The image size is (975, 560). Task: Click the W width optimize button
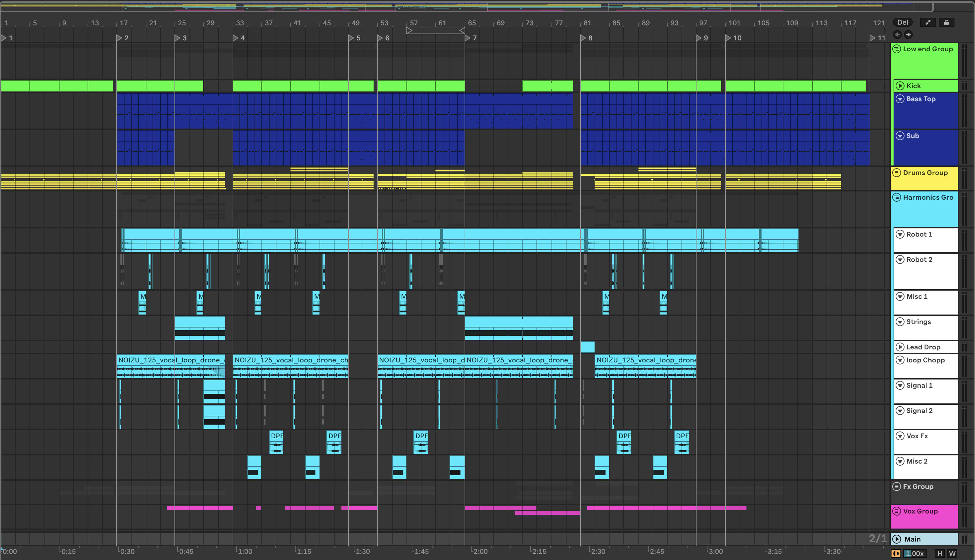pyautogui.click(x=952, y=553)
